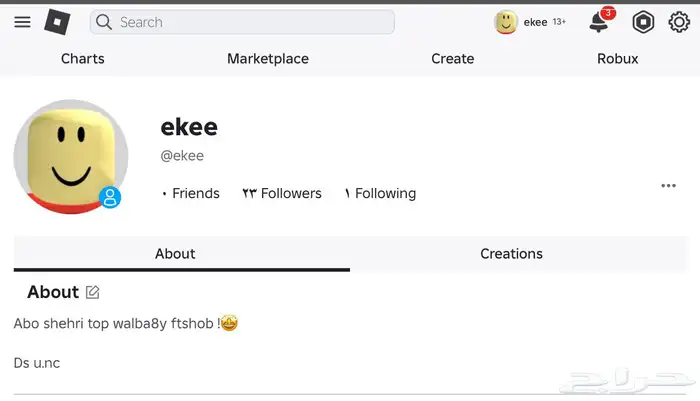Open the Marketplace page
The image size is (700, 401).
267,59
